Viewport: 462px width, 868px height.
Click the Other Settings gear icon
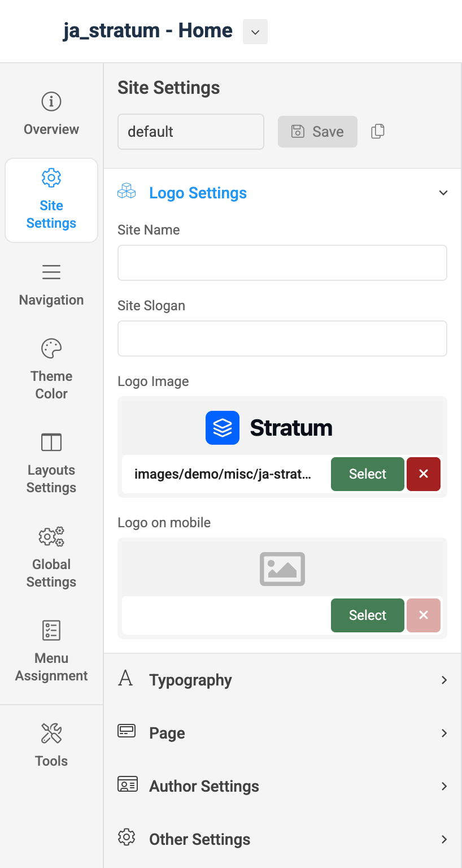[x=127, y=837]
